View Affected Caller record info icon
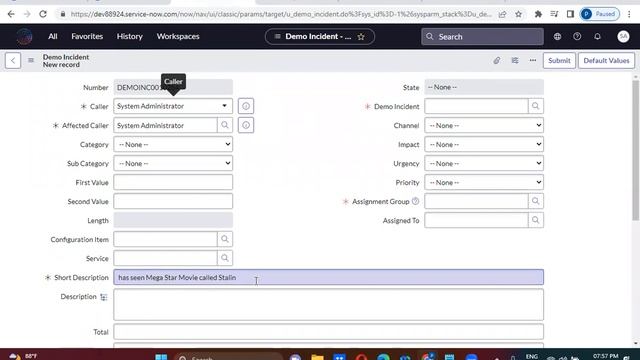The width and height of the screenshot is (640, 360). click(246, 125)
